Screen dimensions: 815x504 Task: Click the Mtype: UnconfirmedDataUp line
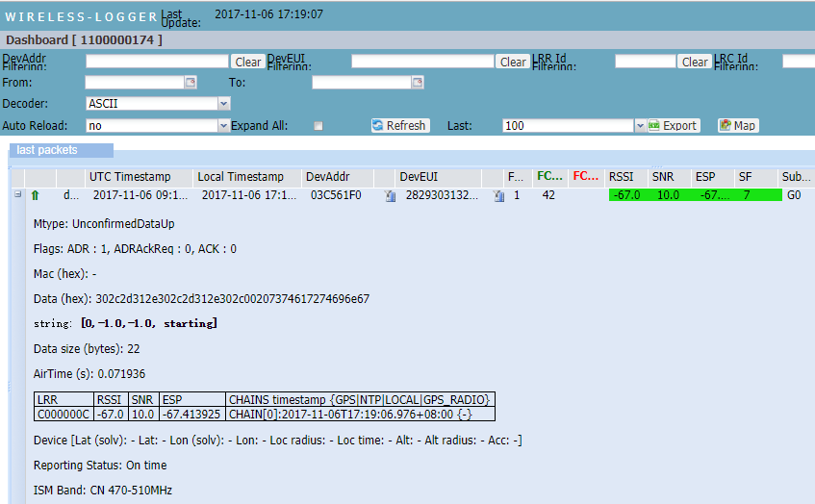(x=104, y=224)
